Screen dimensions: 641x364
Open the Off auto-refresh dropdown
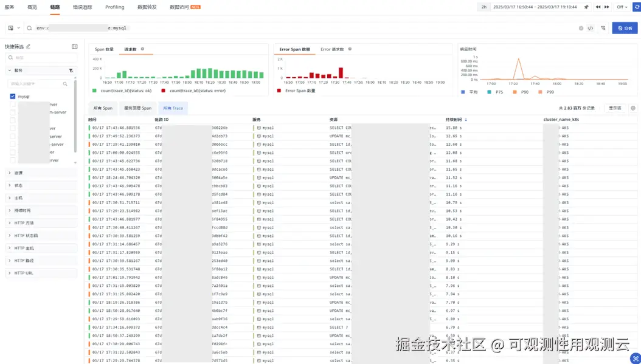coord(622,7)
